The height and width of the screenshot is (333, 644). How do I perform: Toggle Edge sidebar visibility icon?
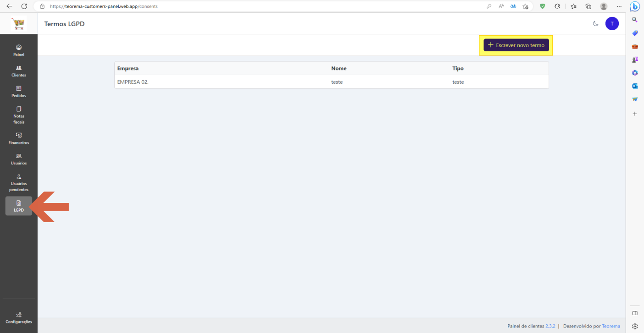pos(635,313)
